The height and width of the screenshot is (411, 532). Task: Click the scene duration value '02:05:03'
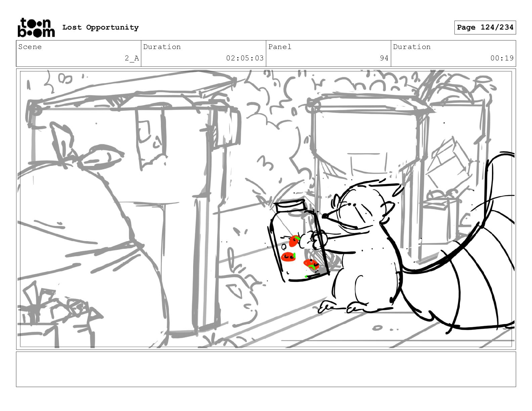245,58
